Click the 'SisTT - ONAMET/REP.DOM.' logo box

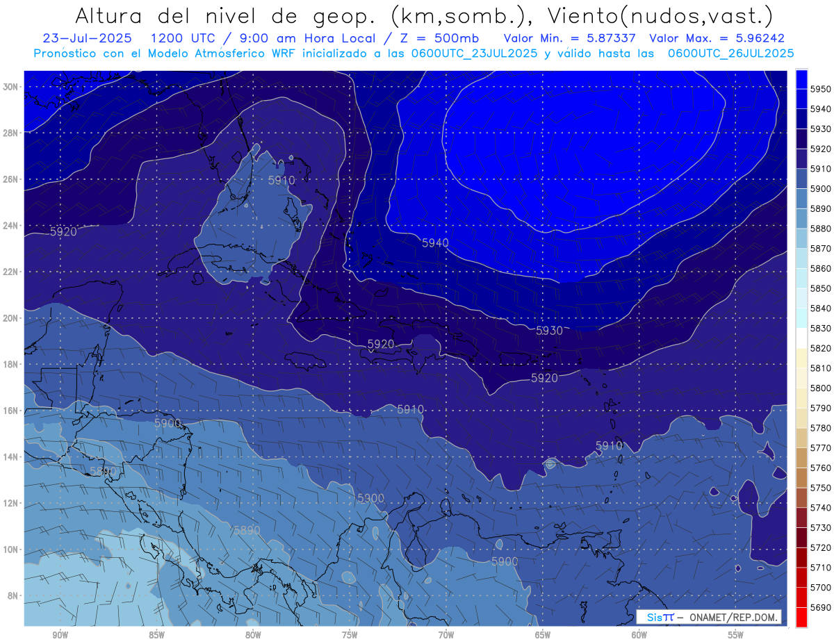709,617
